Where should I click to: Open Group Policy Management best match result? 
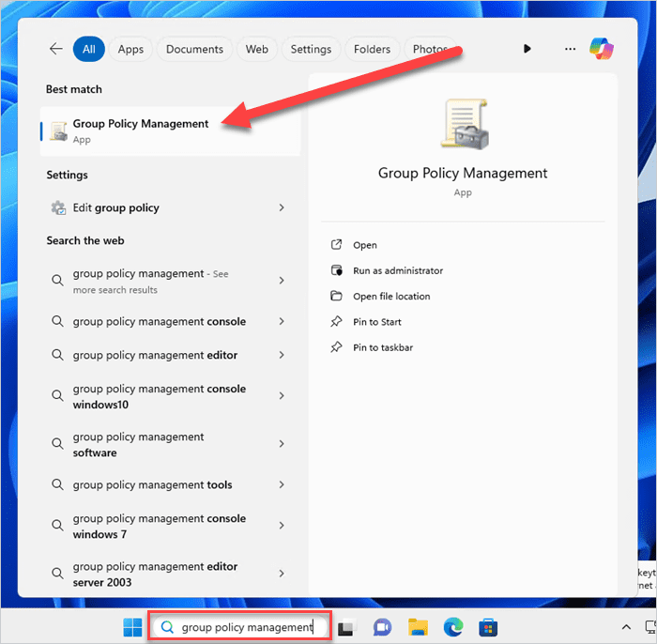tap(170, 131)
